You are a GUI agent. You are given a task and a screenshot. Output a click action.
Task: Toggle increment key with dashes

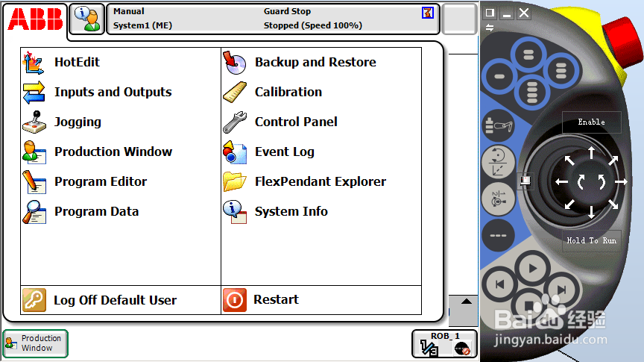point(498,236)
